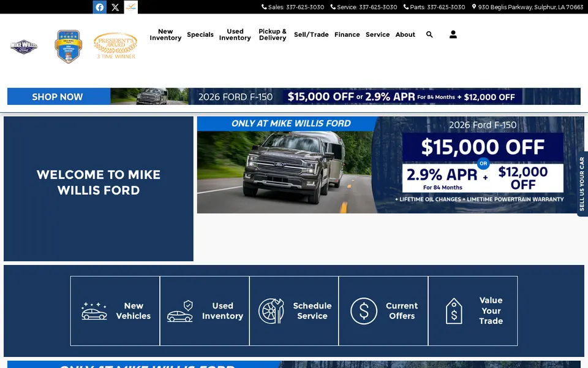Select the New Vehicles tile label
The height and width of the screenshot is (368, 588).
coord(134,311)
